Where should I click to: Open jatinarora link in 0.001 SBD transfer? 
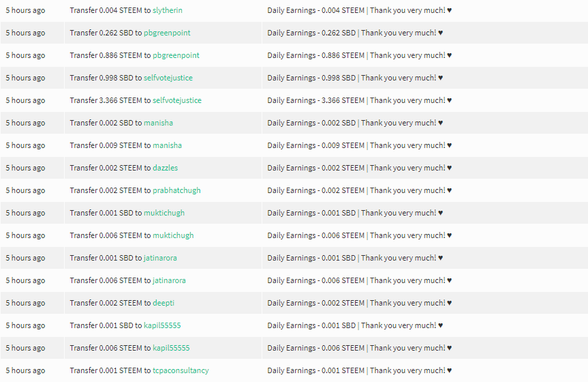(160, 258)
